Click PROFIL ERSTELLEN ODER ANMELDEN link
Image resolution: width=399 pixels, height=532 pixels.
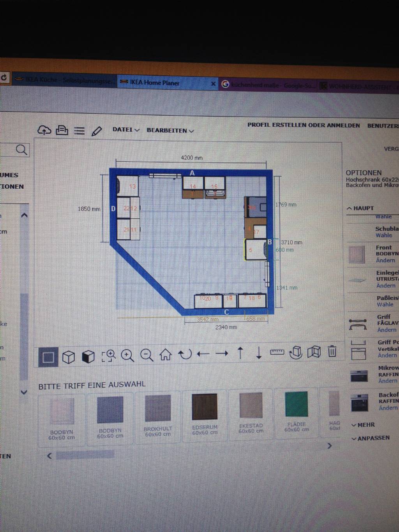tap(304, 125)
